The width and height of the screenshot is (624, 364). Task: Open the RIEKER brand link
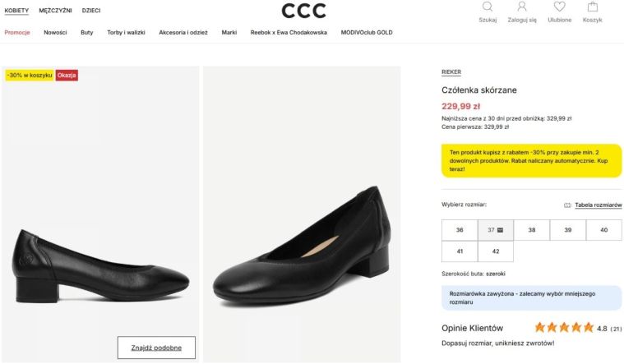[451, 72]
